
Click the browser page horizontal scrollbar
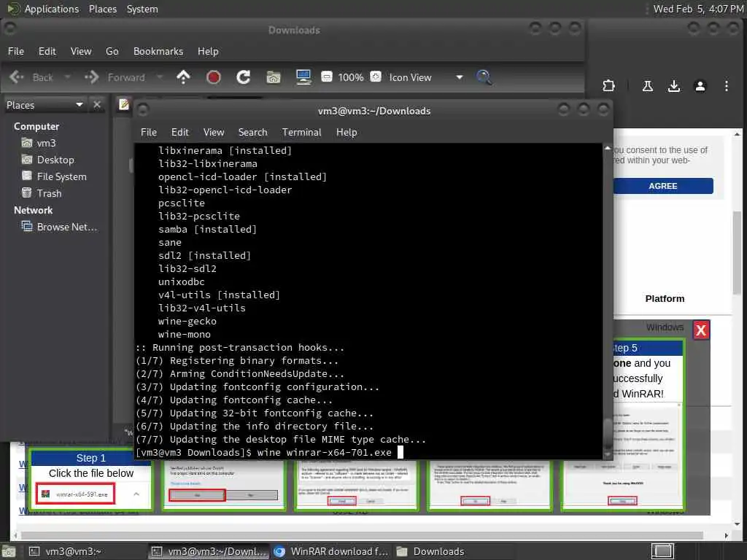coord(362,535)
